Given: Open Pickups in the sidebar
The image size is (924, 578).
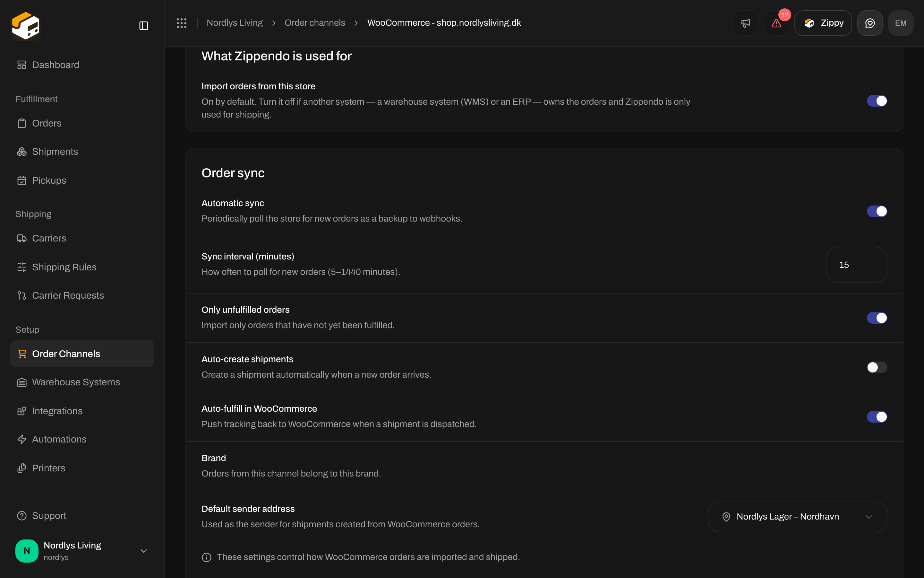Looking at the screenshot, I should pyautogui.click(x=82, y=180).
